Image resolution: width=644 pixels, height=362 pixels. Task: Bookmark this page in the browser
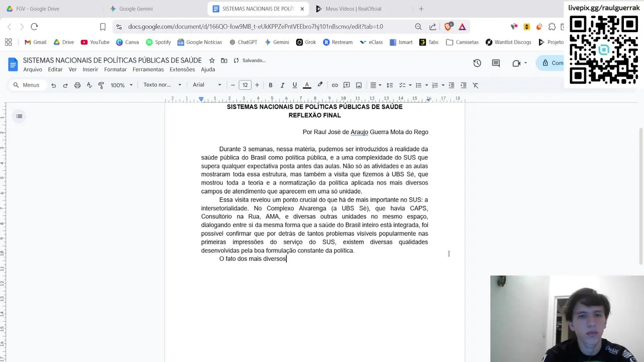coord(103,27)
